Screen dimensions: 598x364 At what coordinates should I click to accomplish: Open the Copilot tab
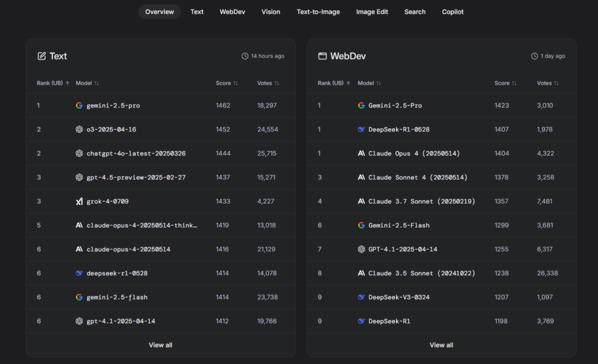pyautogui.click(x=453, y=12)
